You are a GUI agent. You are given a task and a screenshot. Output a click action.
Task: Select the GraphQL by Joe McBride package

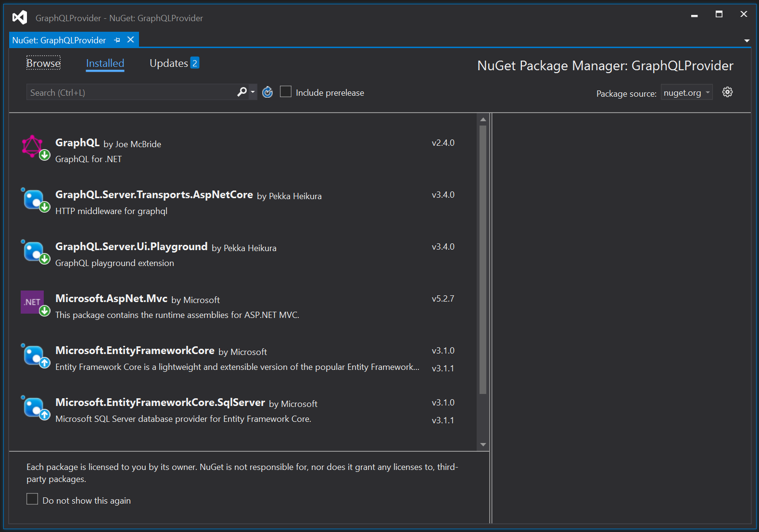click(x=243, y=150)
